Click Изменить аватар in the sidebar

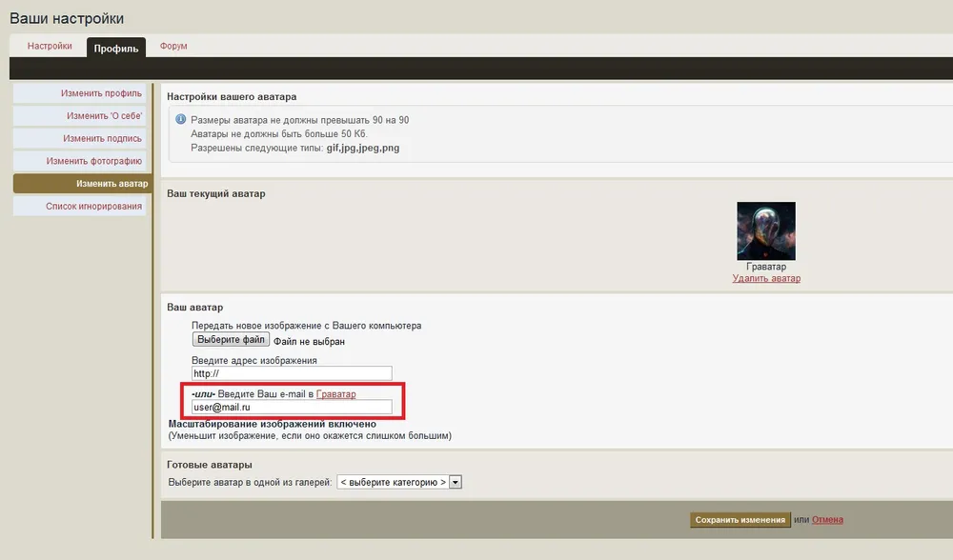click(x=112, y=184)
